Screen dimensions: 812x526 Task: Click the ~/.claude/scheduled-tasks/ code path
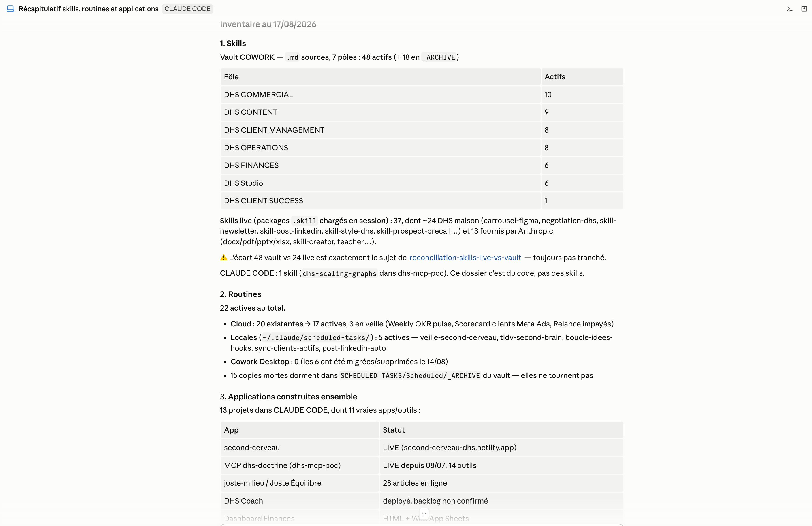click(316, 338)
